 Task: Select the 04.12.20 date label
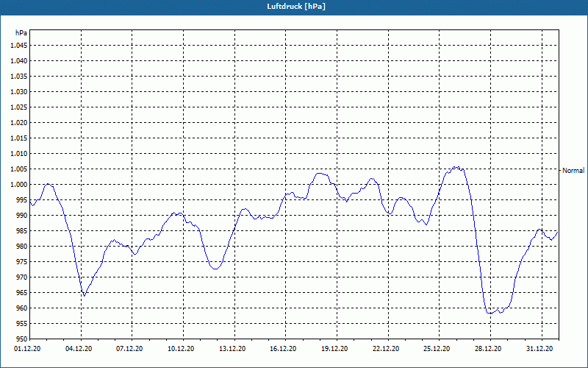(x=79, y=349)
